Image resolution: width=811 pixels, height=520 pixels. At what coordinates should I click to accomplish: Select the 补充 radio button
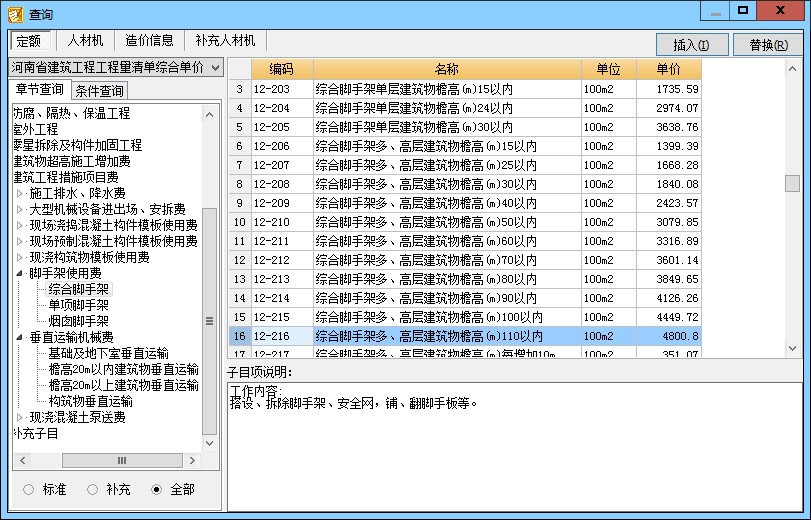coord(93,489)
